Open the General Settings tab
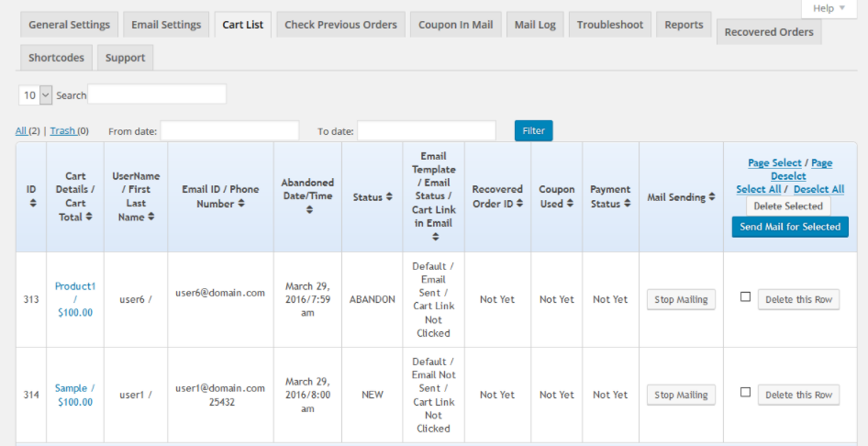This screenshot has height=446, width=868. (69, 25)
